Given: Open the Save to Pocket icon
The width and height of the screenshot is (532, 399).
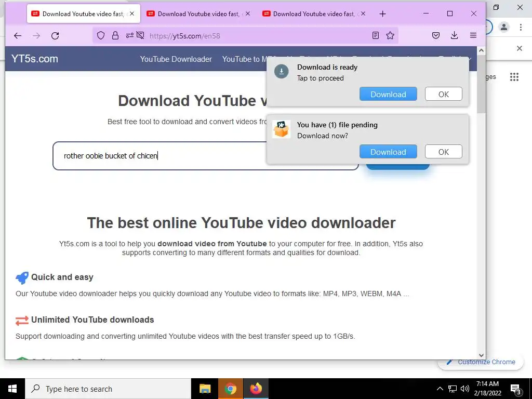Looking at the screenshot, I should click(436, 35).
